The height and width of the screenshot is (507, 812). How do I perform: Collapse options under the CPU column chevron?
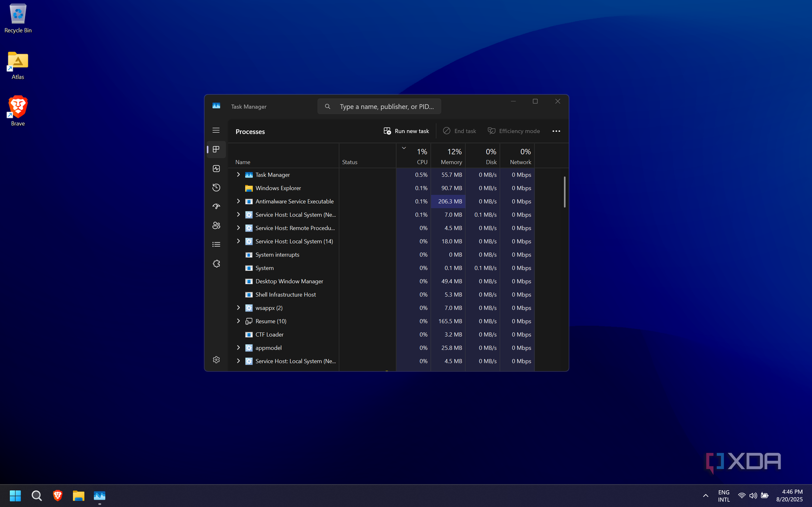click(x=404, y=148)
